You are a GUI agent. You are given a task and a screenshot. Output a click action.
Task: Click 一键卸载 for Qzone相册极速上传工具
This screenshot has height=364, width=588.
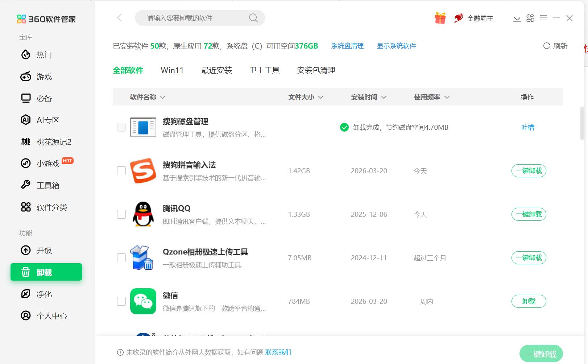529,258
